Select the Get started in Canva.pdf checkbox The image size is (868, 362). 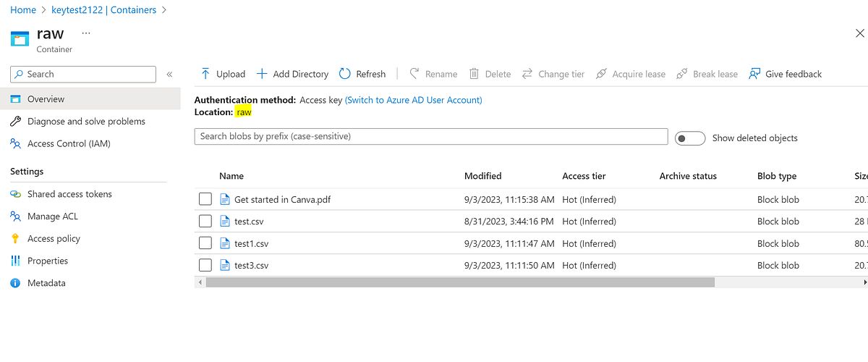click(205, 199)
